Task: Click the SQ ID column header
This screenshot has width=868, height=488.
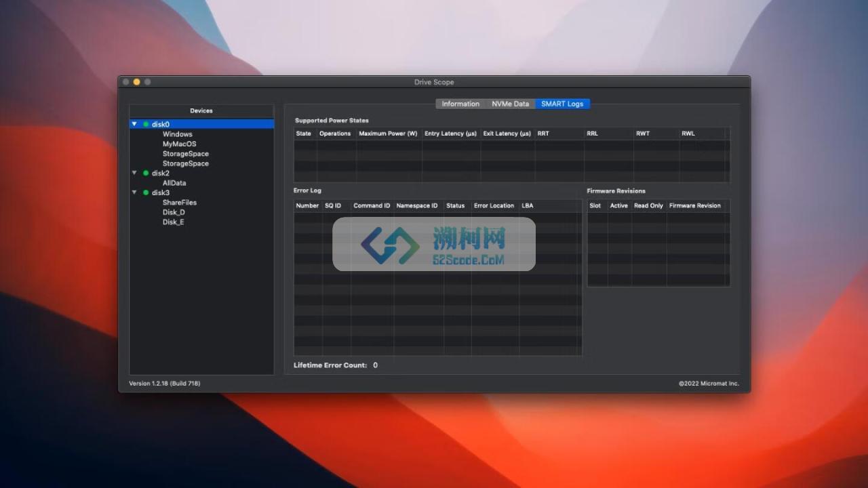Action: coord(336,205)
